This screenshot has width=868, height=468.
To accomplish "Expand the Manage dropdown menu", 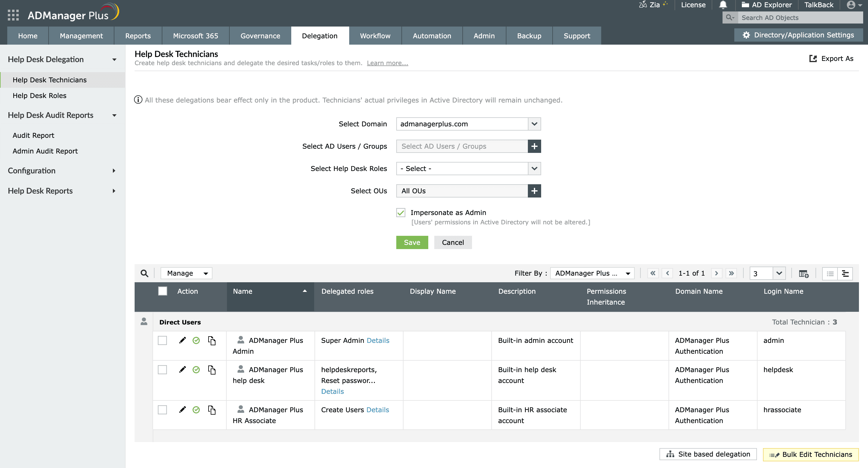I will (x=187, y=274).
